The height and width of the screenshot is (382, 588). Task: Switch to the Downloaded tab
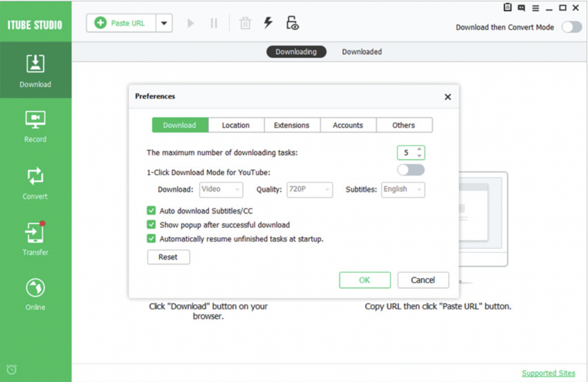(362, 52)
